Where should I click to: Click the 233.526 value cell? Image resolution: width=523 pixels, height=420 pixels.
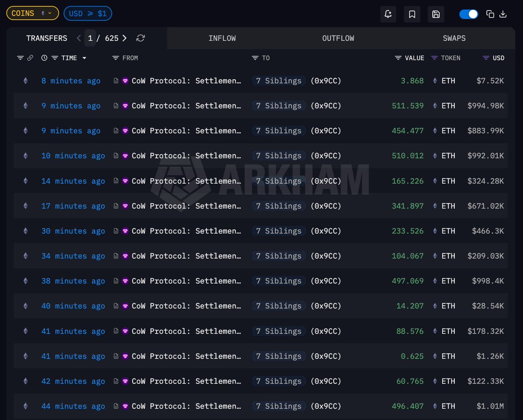408,231
